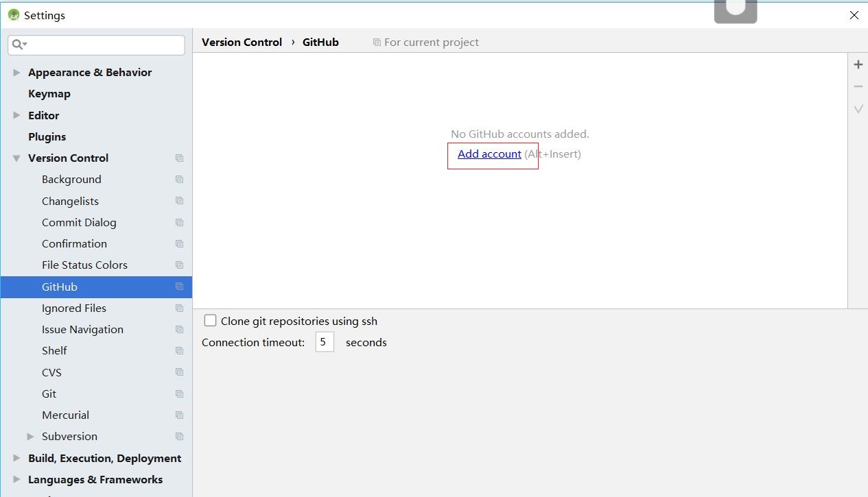Viewport: 868px width, 497px height.
Task: Open the Background settings page
Action: tap(71, 180)
